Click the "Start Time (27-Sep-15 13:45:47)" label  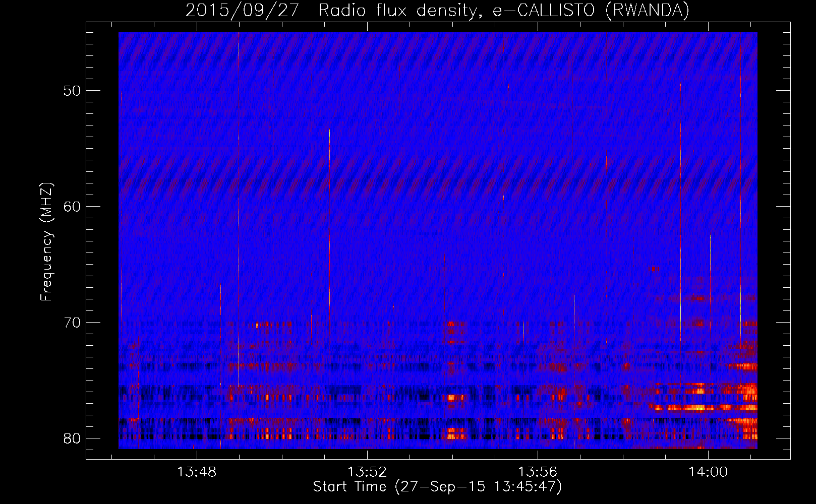click(437, 487)
